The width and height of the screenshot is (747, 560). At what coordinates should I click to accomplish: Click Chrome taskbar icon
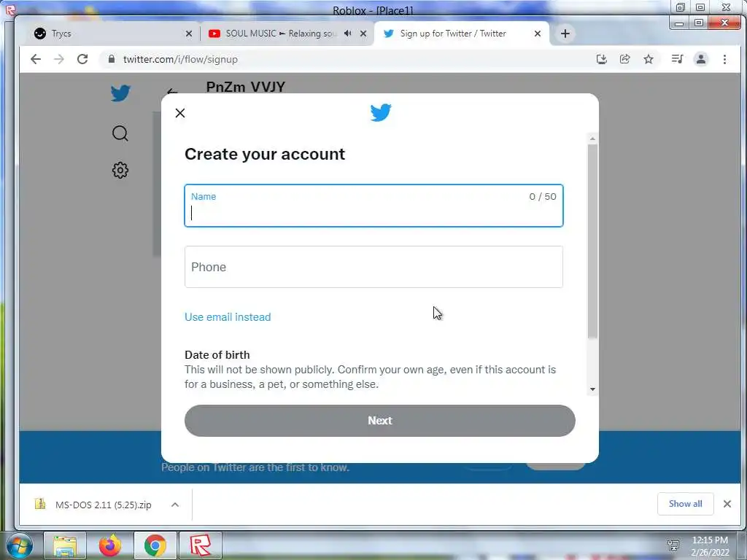click(x=155, y=545)
